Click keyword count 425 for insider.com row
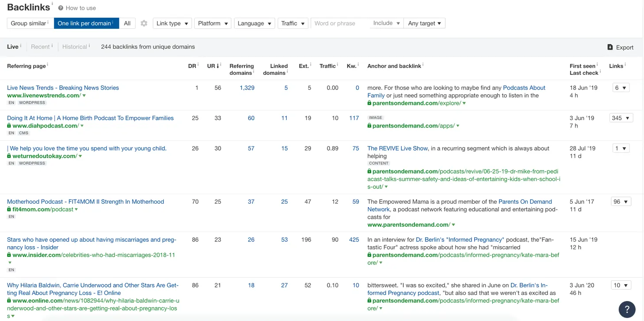Viewport: 644px width, 321px height. [x=354, y=240]
